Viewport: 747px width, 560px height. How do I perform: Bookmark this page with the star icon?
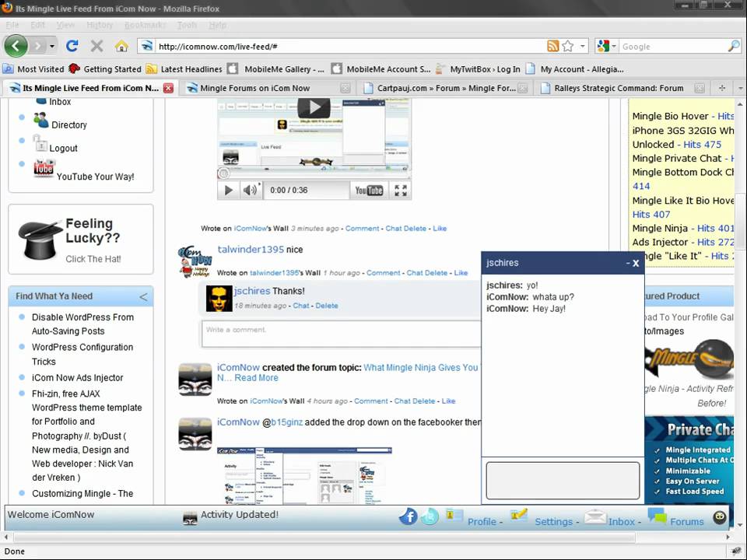568,46
